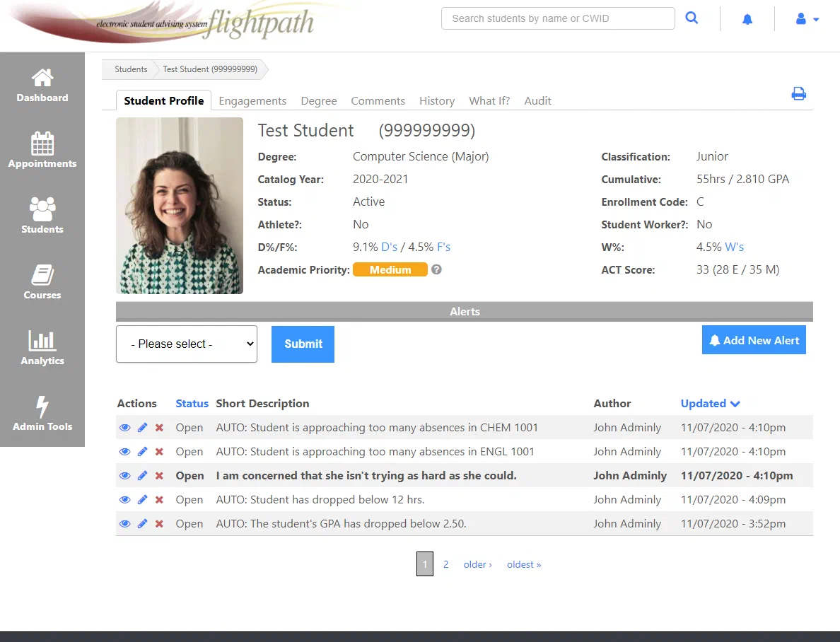Open Admin Tools lightning icon
Screen dimensions: 840x642
coord(42,407)
